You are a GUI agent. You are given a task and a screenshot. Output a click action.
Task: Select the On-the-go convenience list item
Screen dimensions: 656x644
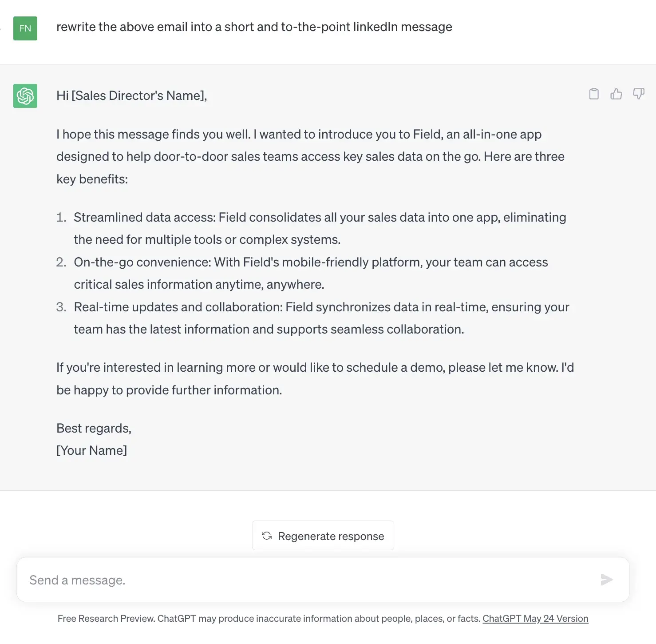[x=311, y=273]
